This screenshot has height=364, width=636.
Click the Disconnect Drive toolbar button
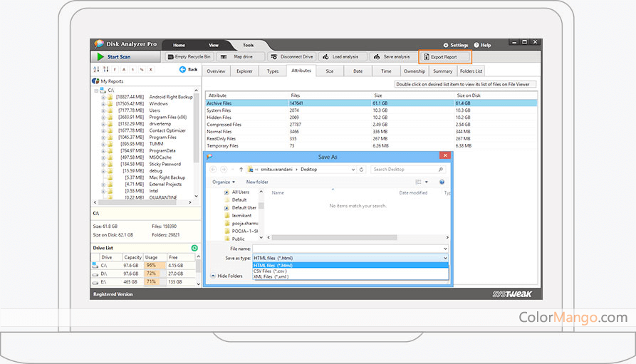point(292,56)
